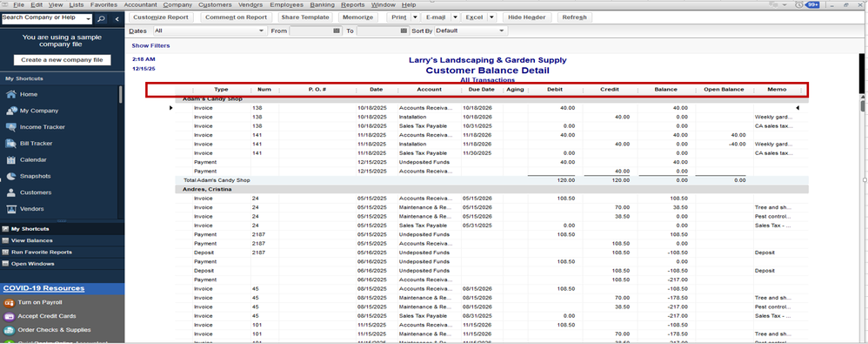Click Total Adam's Candy Shop row
The height and width of the screenshot is (344, 868).
(491, 180)
